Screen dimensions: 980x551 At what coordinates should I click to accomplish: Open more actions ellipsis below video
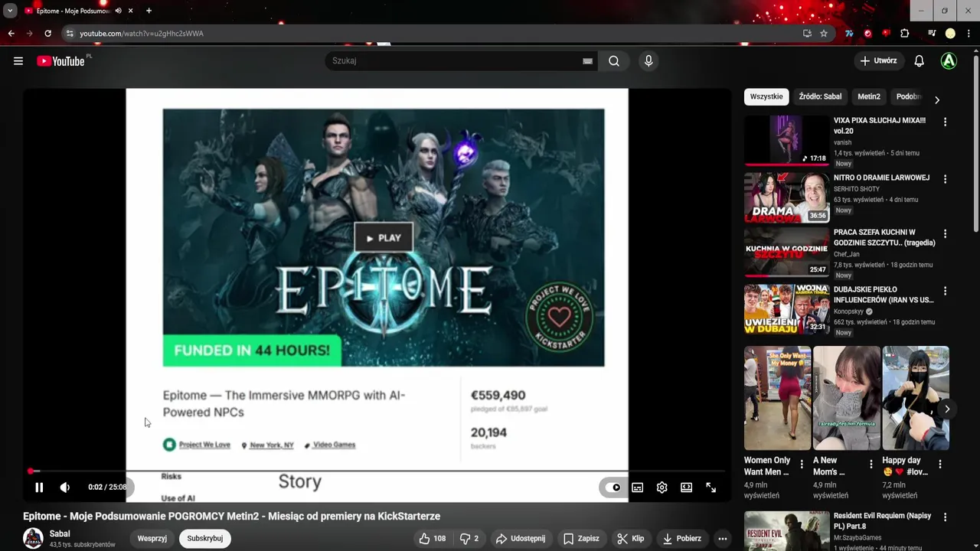coord(722,539)
